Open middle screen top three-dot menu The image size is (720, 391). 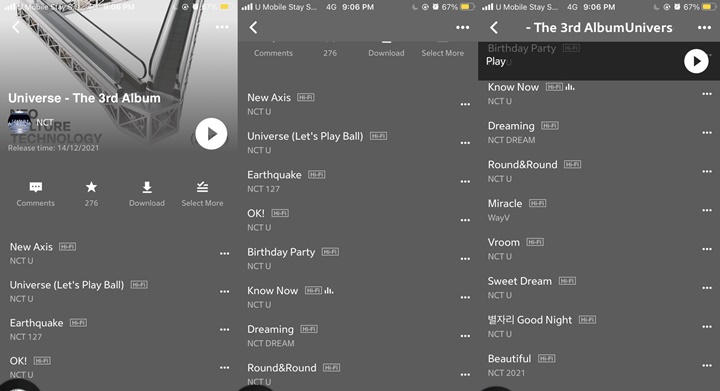(x=463, y=28)
